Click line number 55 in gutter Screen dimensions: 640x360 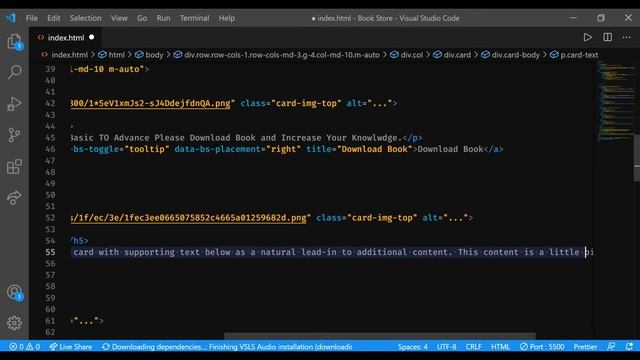50,252
